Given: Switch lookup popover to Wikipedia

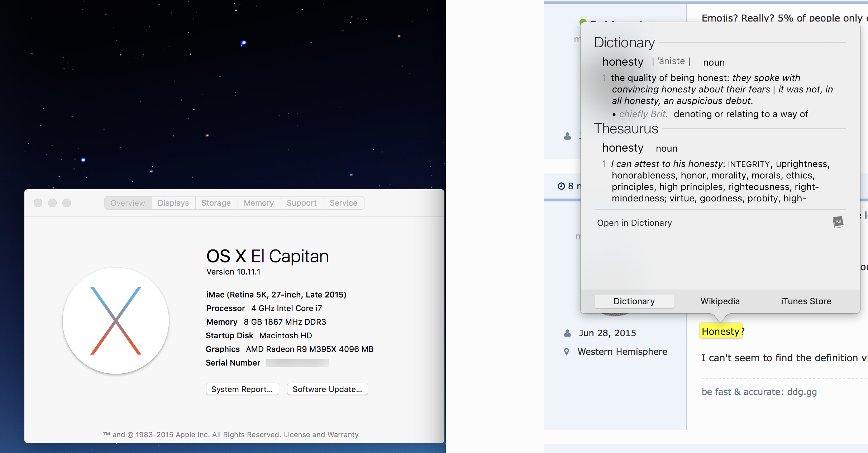Looking at the screenshot, I should click(x=720, y=301).
